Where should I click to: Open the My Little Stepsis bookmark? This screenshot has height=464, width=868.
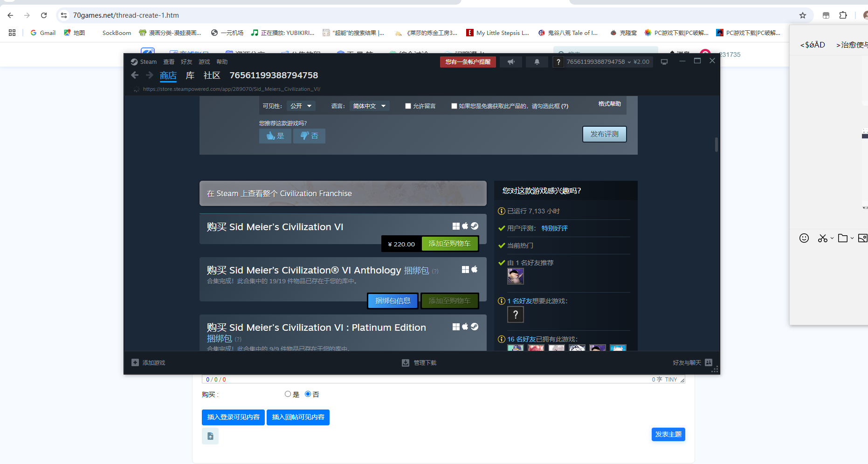coord(497,33)
